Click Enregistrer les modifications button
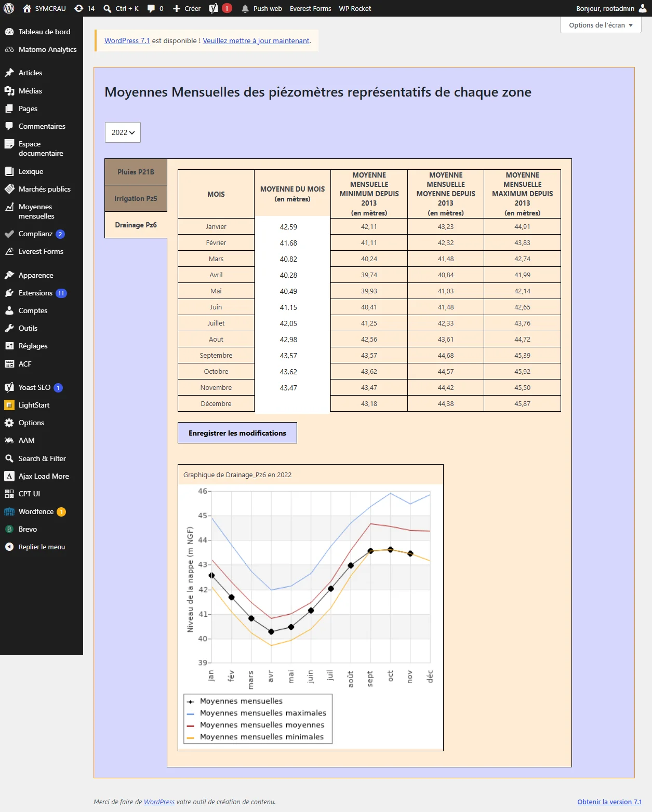The image size is (652, 812). [x=237, y=433]
